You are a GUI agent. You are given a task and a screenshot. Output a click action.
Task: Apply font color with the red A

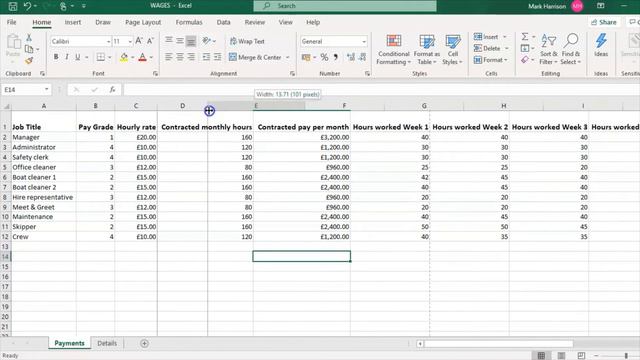(x=142, y=57)
